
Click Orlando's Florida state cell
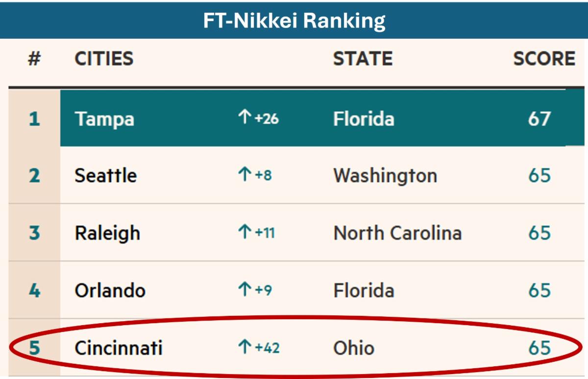364,290
